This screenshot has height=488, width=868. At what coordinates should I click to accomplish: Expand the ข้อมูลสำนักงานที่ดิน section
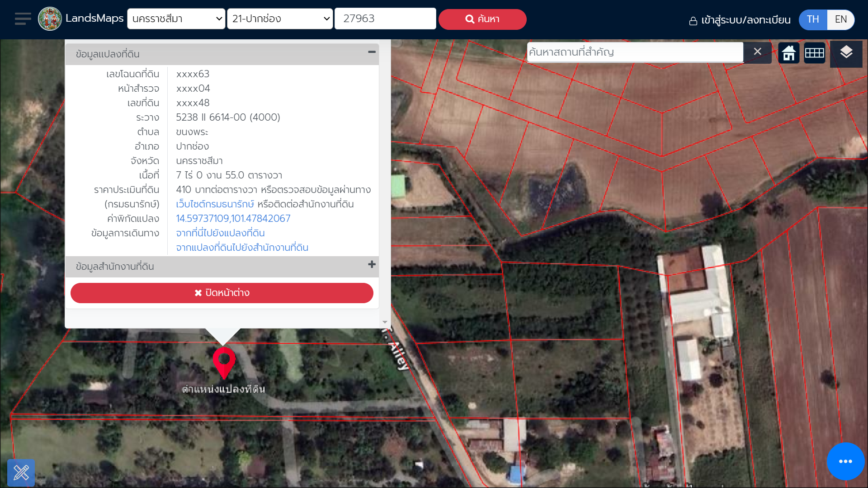click(x=372, y=265)
